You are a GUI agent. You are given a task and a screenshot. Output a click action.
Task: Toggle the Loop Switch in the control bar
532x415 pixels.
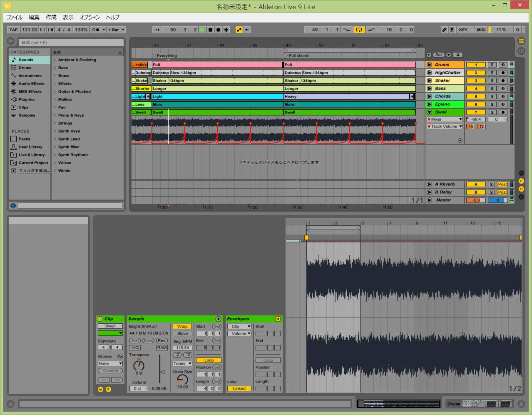click(359, 30)
